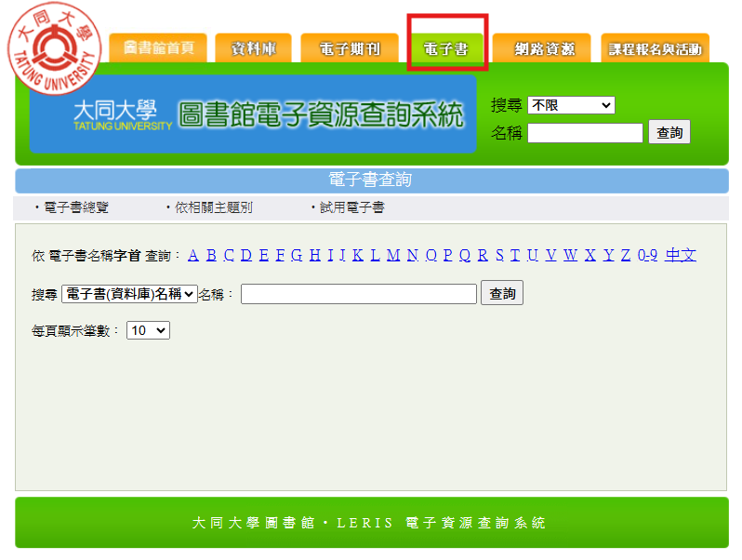The image size is (742, 560).
Task: Browse e-books starting with X
Action: click(590, 255)
